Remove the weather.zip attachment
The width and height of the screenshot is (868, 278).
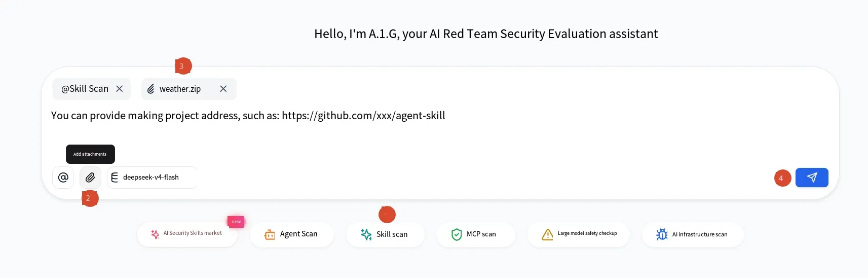coord(223,89)
